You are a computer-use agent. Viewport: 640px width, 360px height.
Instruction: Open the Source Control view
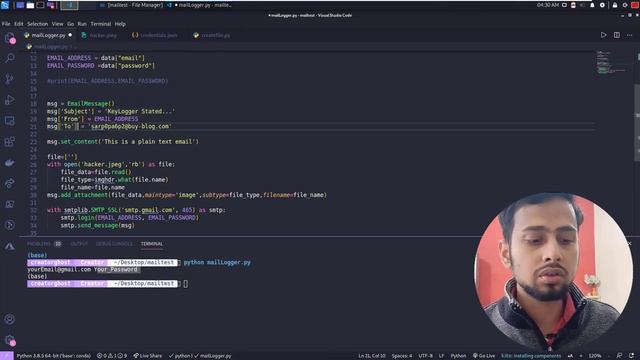(9, 79)
